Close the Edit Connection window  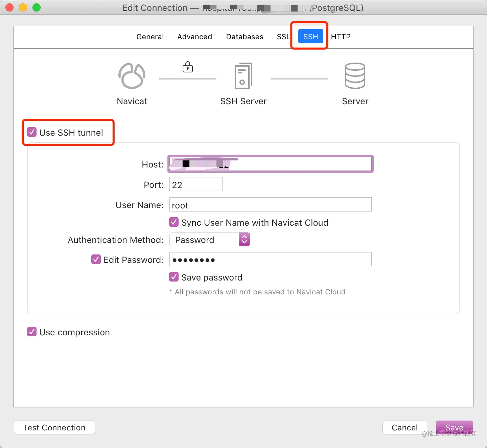[x=9, y=7]
